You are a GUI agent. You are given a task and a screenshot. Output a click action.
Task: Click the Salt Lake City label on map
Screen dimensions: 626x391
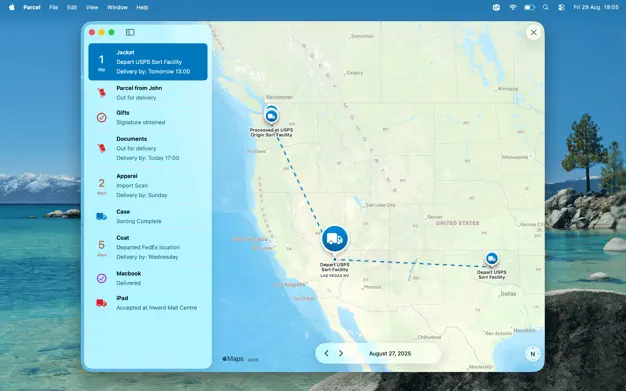pyautogui.click(x=380, y=205)
